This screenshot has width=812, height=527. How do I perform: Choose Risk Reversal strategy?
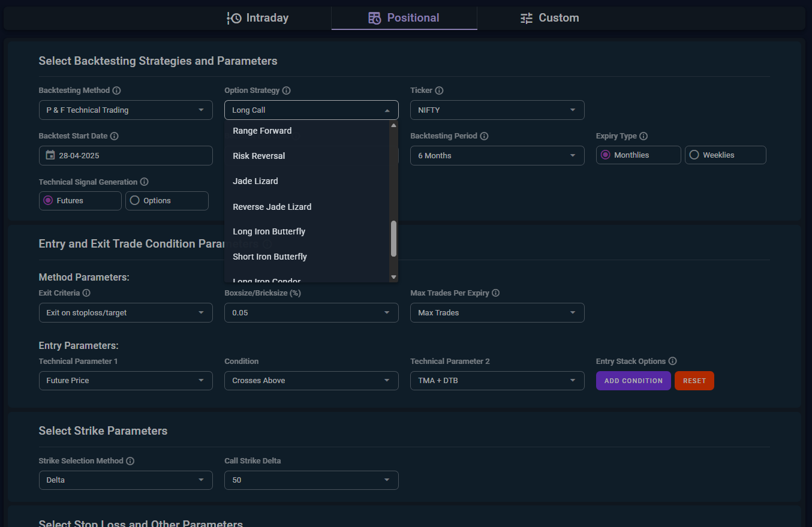coord(307,156)
